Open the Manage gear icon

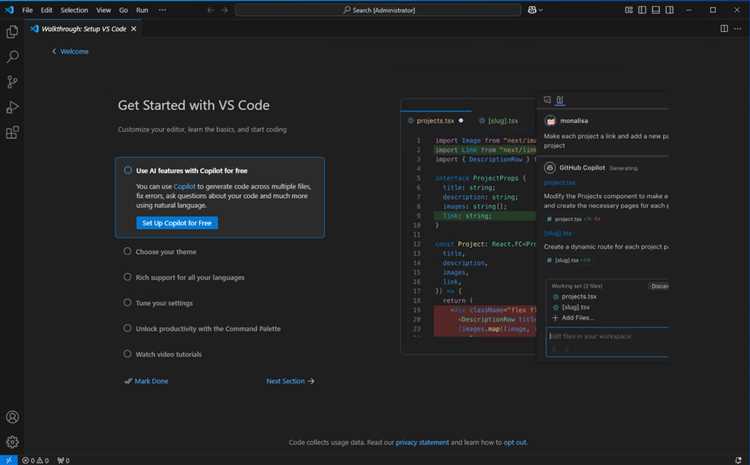pyautogui.click(x=13, y=441)
